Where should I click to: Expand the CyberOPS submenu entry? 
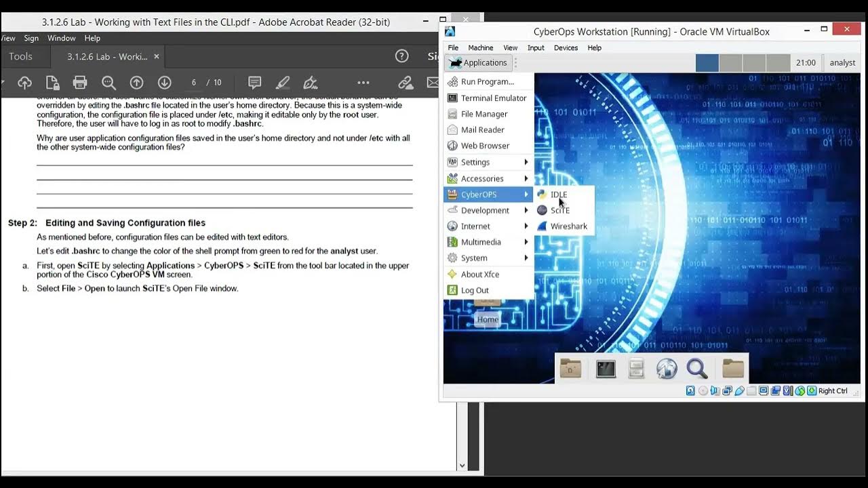point(489,195)
